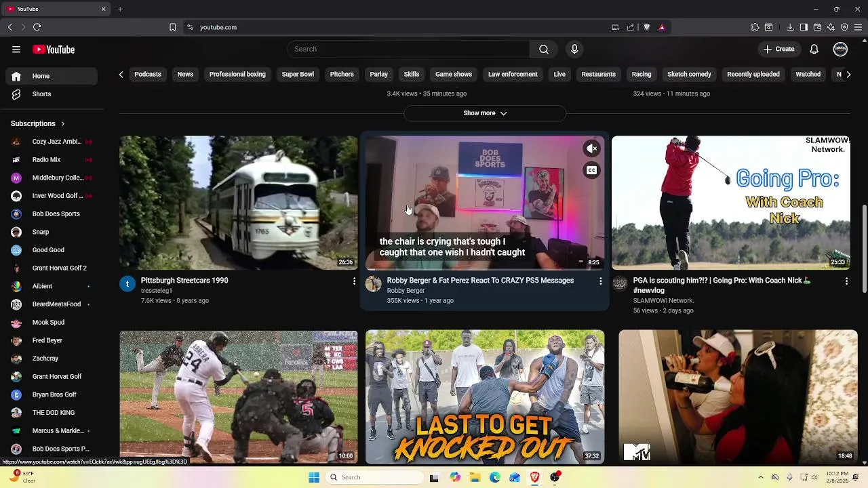The height and width of the screenshot is (488, 868).
Task: Reload the page in browser toolbar
Action: tap(37, 27)
